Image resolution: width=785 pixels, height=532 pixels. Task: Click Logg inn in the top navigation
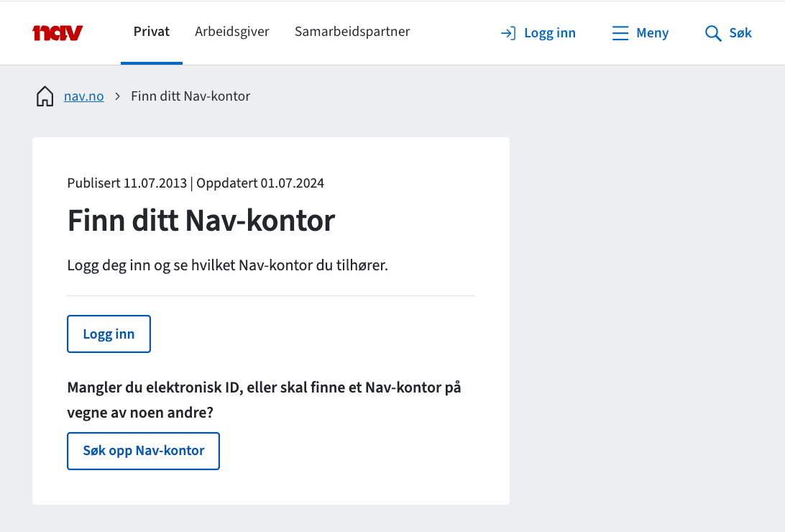[x=550, y=32]
